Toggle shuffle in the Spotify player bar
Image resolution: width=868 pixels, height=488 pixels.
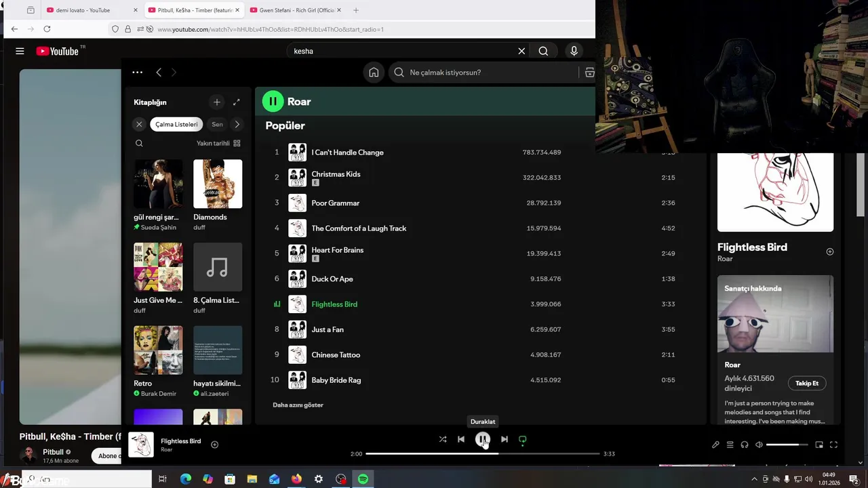point(443,439)
